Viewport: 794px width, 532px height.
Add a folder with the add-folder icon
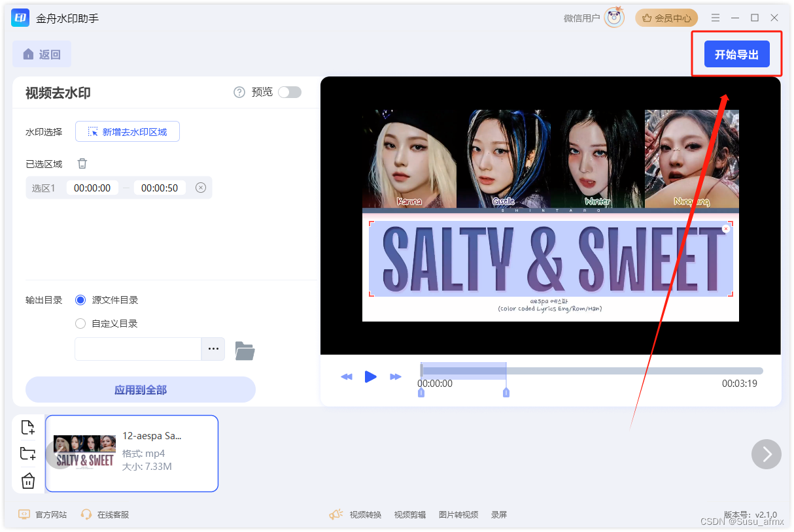tap(27, 454)
